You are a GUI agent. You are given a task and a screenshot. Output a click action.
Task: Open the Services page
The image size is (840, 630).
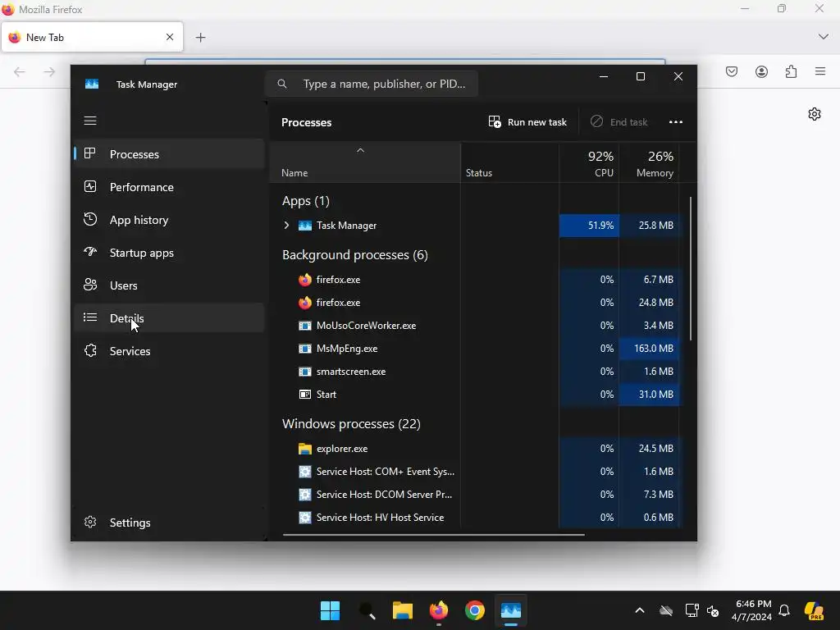[x=169, y=351]
